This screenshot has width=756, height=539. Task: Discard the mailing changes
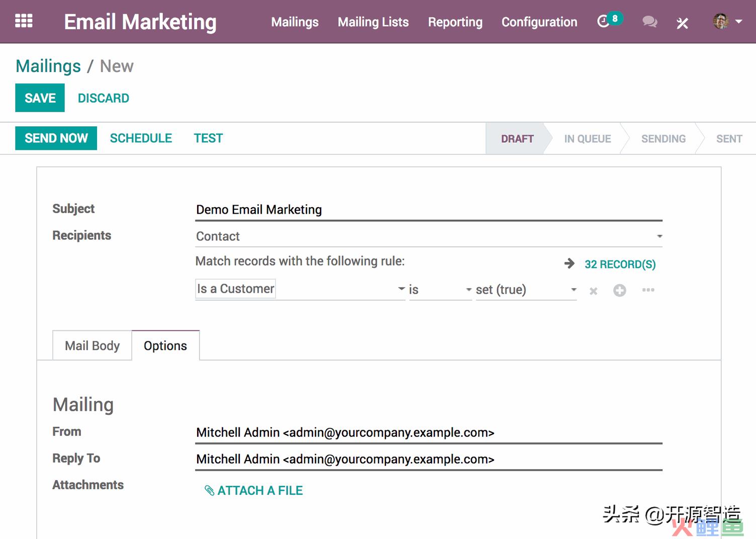click(x=104, y=98)
